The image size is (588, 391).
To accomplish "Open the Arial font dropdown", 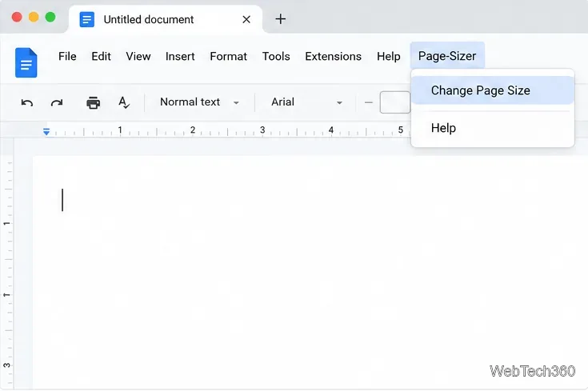I will pyautogui.click(x=306, y=102).
